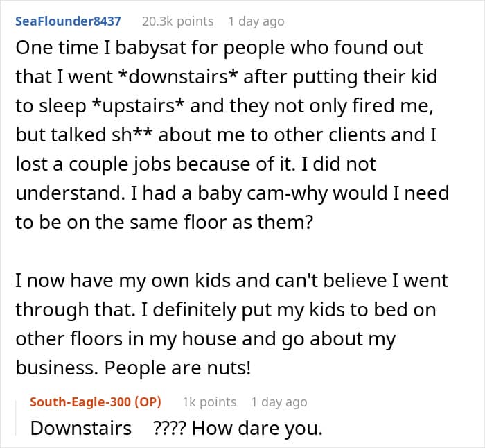Viewport: 485px width, 448px height.
Task: Open SeaFlounder8437's user profile
Action: [68, 21]
